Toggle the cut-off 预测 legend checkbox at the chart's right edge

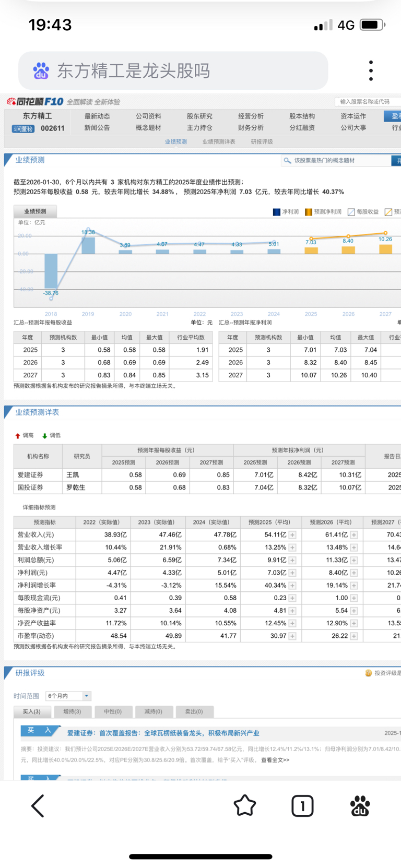(x=388, y=212)
